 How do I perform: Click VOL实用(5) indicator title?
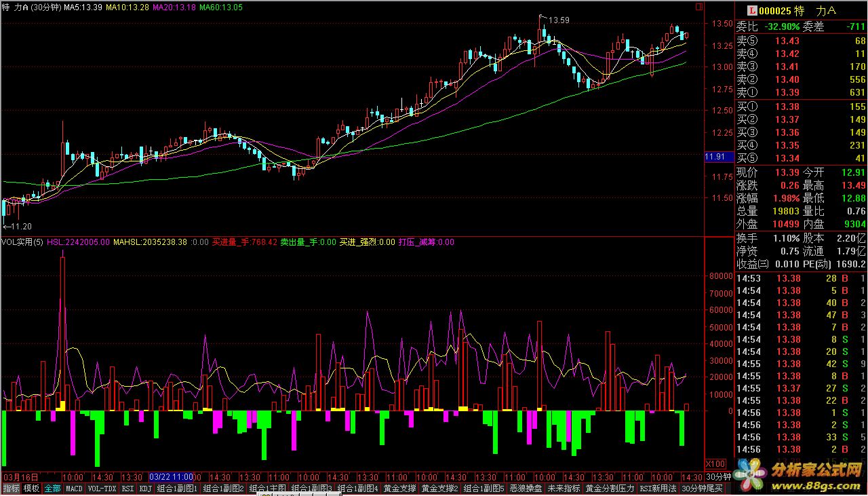click(23, 242)
